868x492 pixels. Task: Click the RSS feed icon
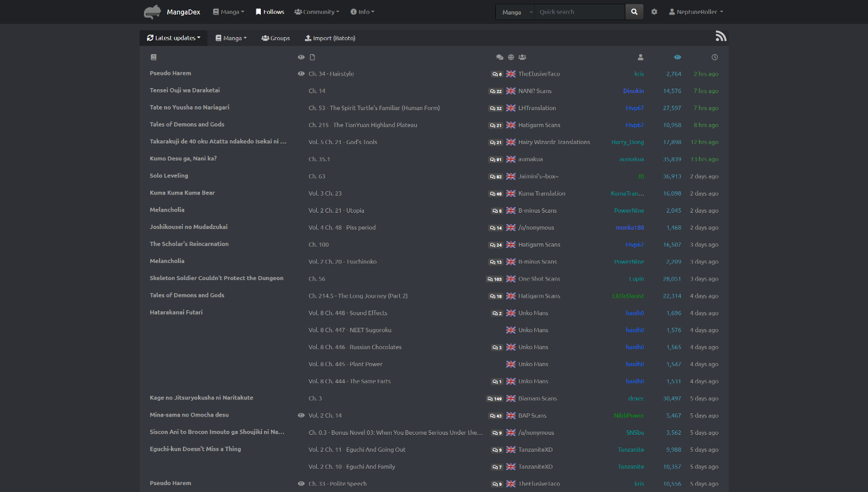[721, 36]
